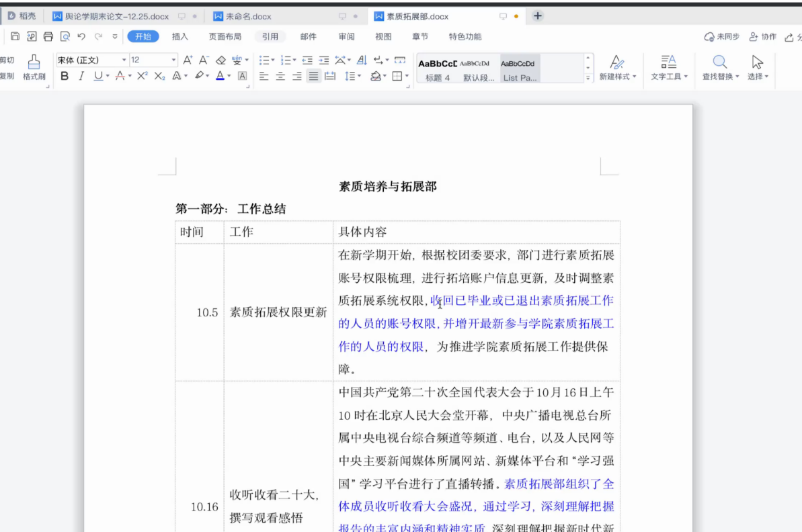Image resolution: width=802 pixels, height=532 pixels.
Task: Toggle justify alignment button
Action: [x=313, y=77]
